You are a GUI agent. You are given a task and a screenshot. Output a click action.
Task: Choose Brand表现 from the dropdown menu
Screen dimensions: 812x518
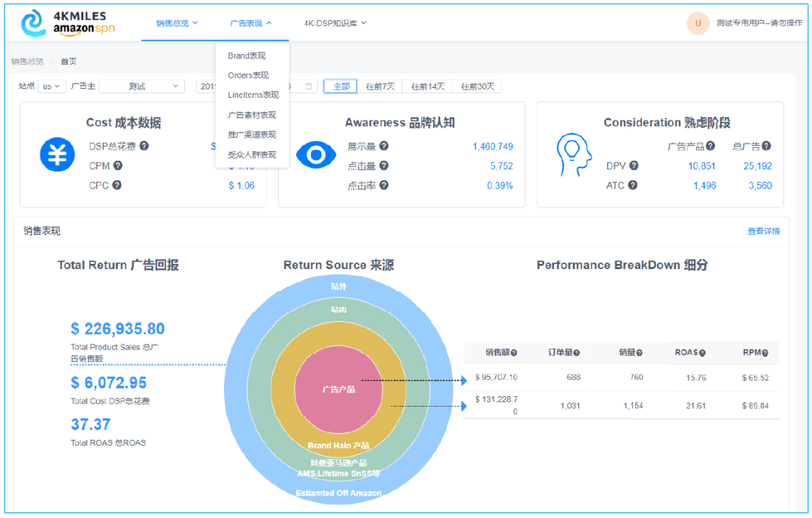(x=247, y=56)
